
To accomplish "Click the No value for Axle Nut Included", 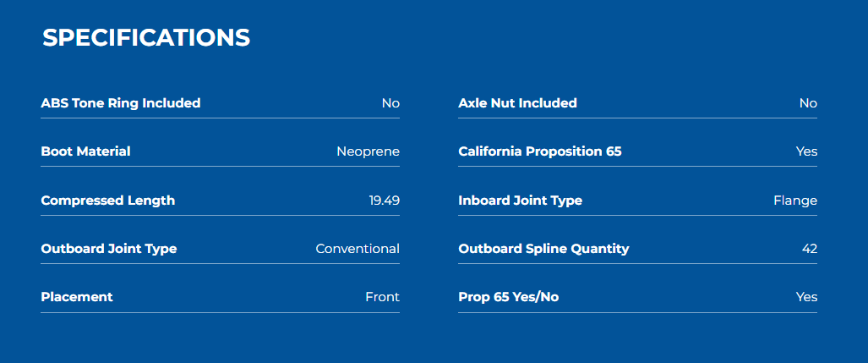I will [808, 103].
